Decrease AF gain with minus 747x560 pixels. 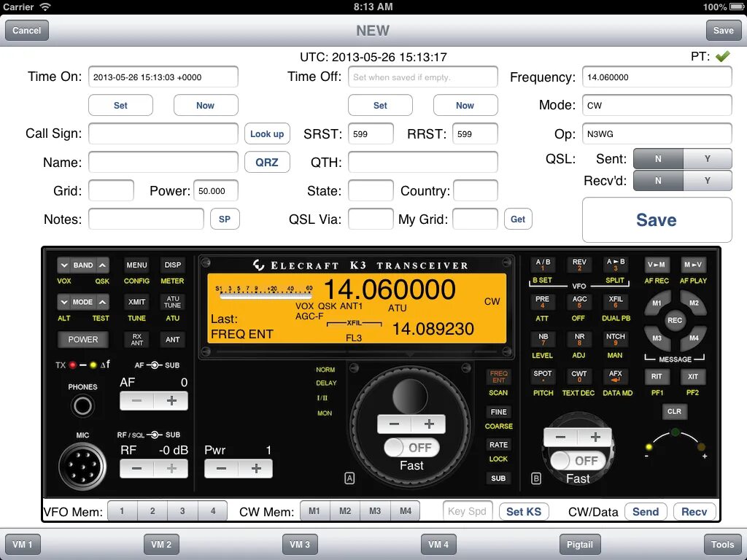point(136,401)
